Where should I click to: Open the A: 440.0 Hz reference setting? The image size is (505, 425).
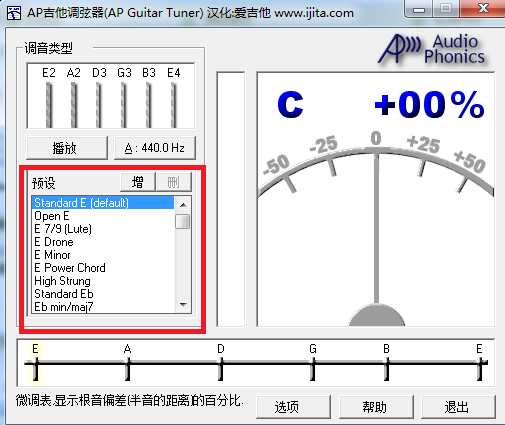(155, 148)
